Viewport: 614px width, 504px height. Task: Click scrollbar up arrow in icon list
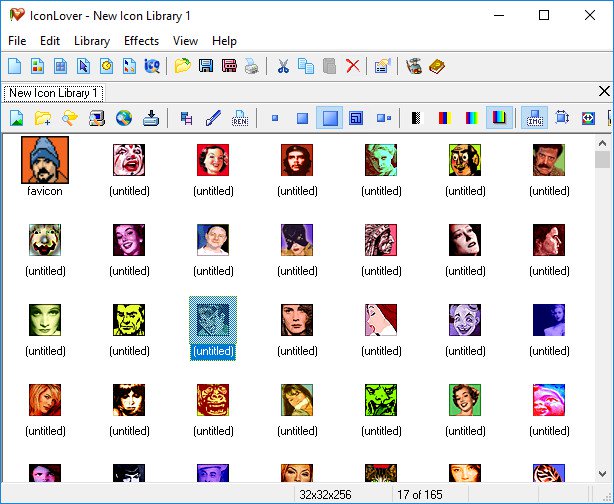click(603, 143)
